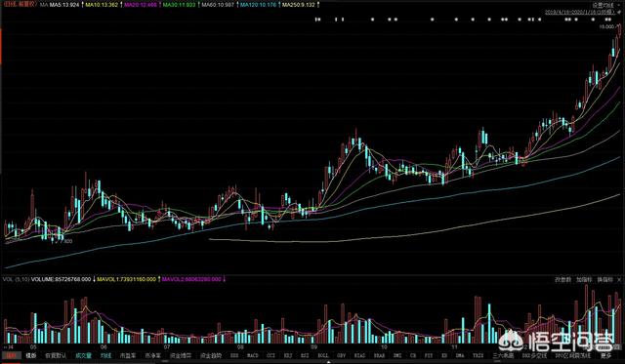
Task: Click the 加指标 add indicator button
Action: point(584,280)
